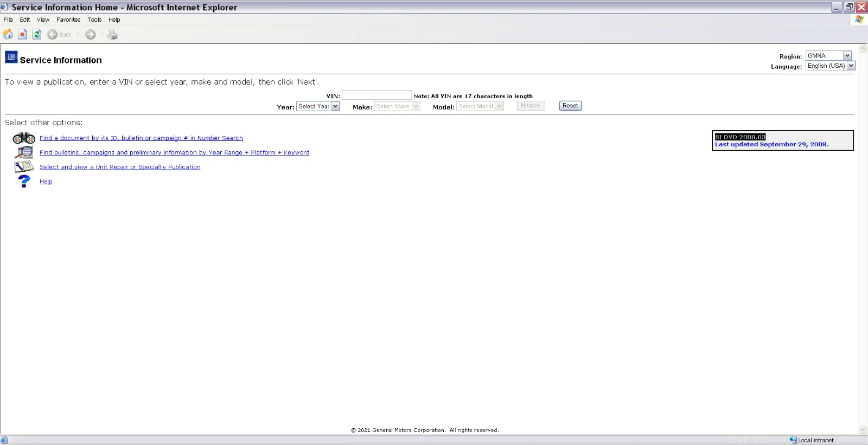Click the magnifier bulletin search icon
This screenshot has width=868, height=445.
tap(24, 152)
